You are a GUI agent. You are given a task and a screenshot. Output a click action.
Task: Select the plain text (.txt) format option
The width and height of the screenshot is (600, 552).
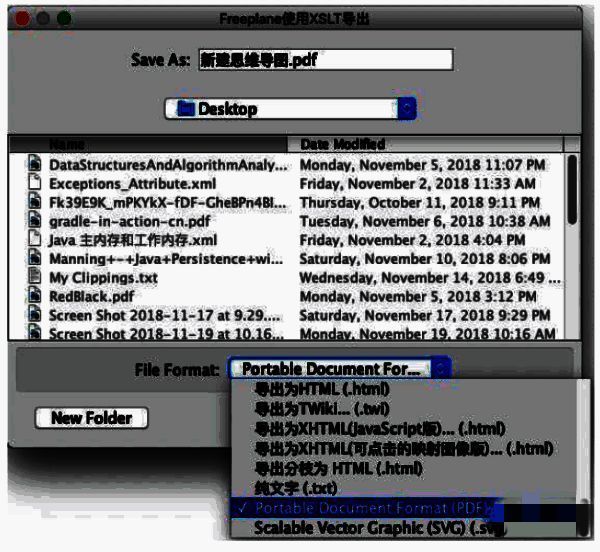point(295,488)
